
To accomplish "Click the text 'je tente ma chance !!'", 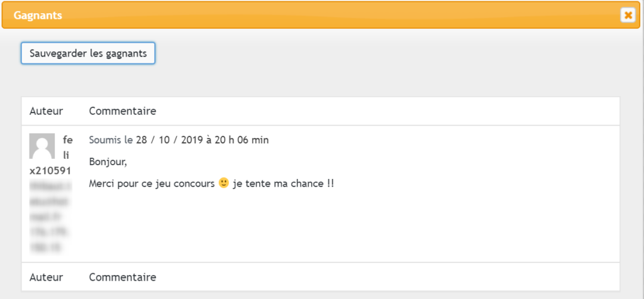I will (x=284, y=184).
